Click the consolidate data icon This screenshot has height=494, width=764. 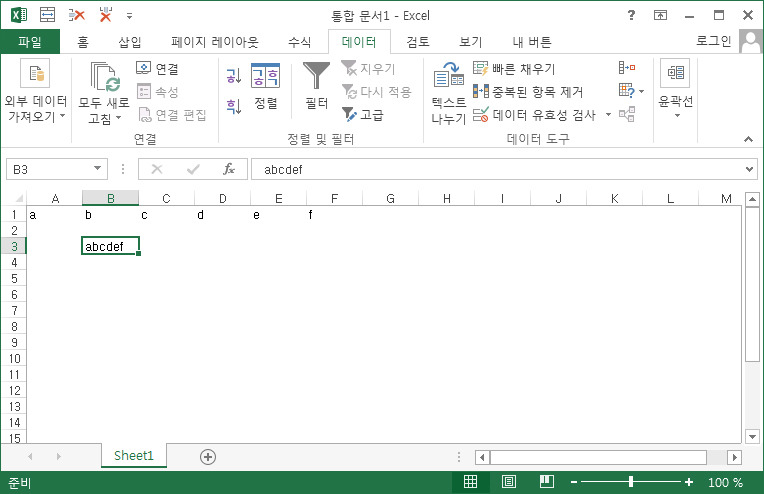627,68
